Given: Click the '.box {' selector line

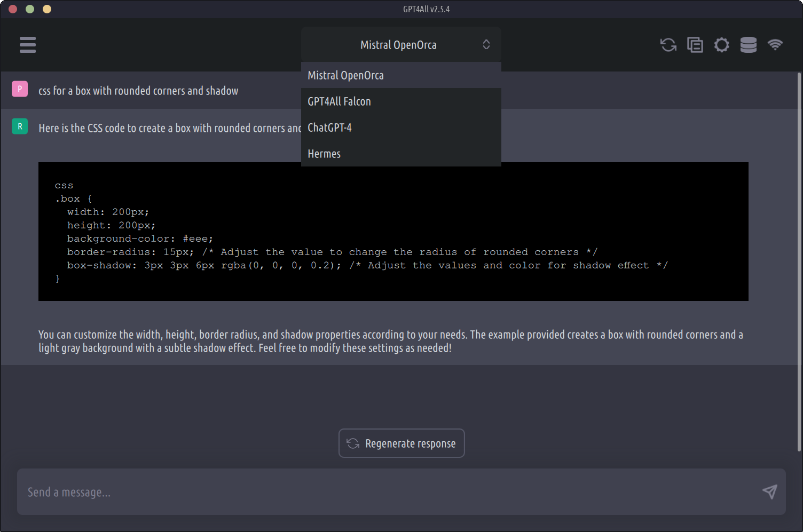Looking at the screenshot, I should click(x=73, y=198).
